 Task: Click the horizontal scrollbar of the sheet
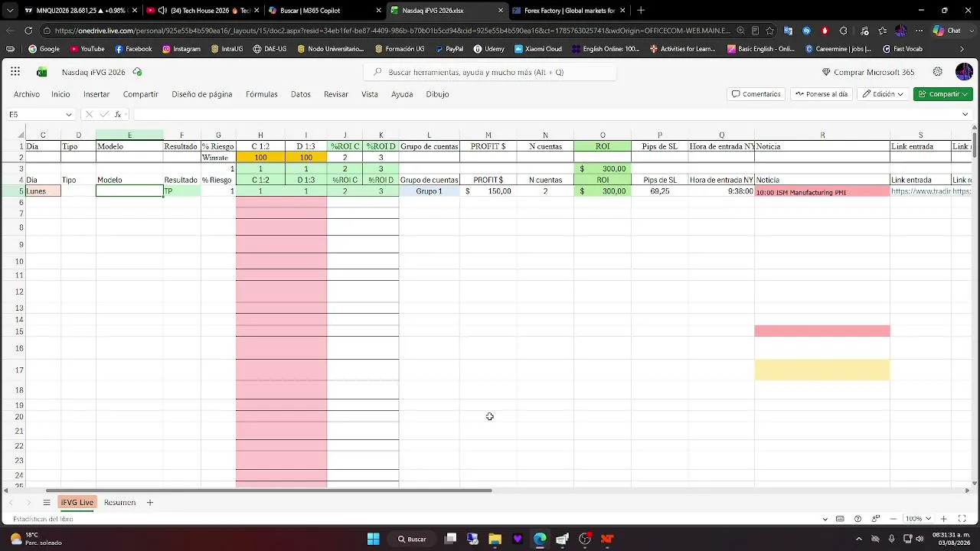[x=269, y=491]
